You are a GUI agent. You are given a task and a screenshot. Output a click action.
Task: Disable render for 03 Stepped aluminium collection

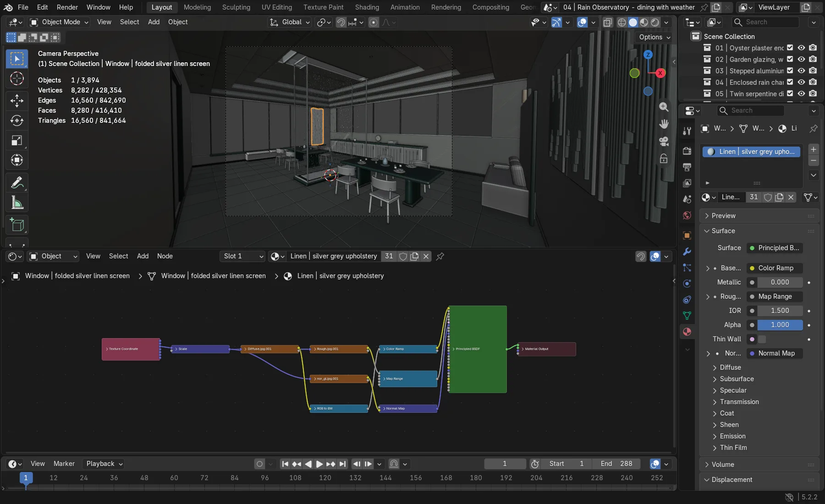pos(813,71)
